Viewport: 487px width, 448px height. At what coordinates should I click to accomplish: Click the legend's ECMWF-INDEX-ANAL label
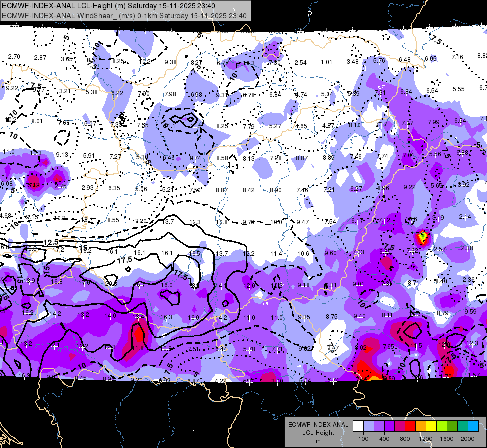(x=318, y=425)
